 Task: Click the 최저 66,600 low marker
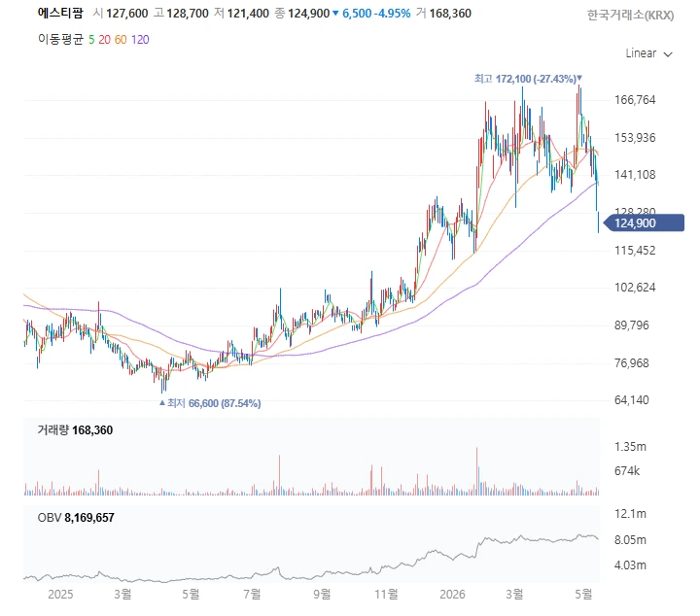[210, 403]
